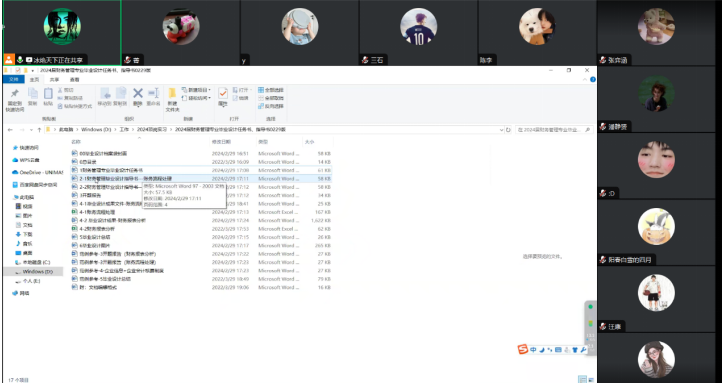Viewport: 722px width, 383px height.
Task: Click the Properties (属性) checkmark icon
Action: 223,93
